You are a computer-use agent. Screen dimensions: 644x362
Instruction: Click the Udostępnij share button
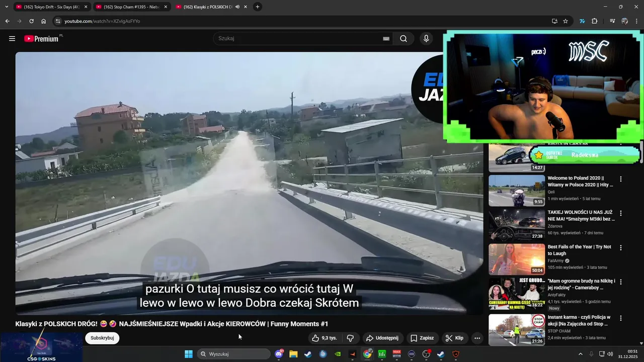click(x=382, y=338)
